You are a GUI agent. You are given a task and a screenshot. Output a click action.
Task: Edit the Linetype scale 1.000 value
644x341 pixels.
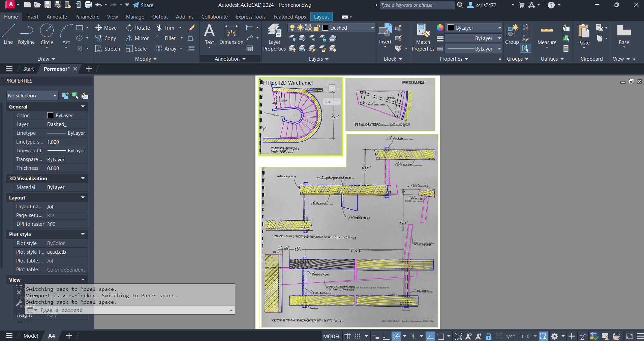(x=67, y=142)
